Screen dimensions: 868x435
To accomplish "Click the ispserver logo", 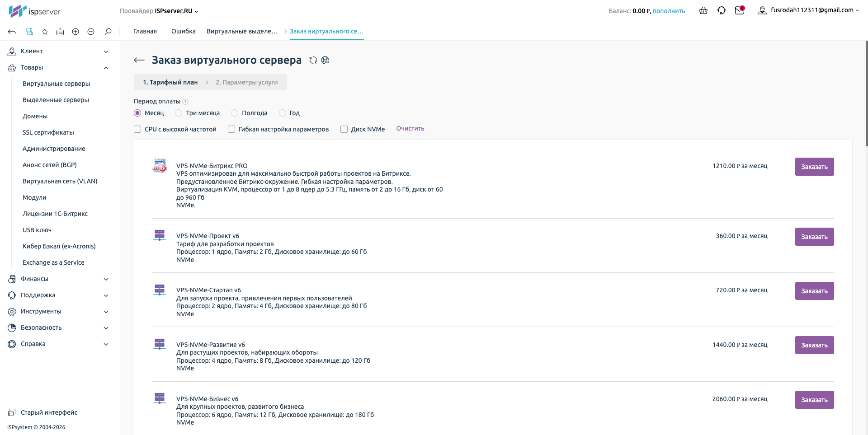I will pyautogui.click(x=34, y=11).
